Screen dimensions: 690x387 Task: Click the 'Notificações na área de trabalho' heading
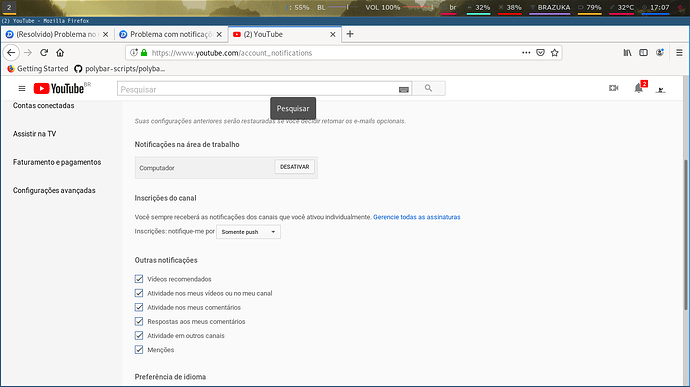coord(187,144)
